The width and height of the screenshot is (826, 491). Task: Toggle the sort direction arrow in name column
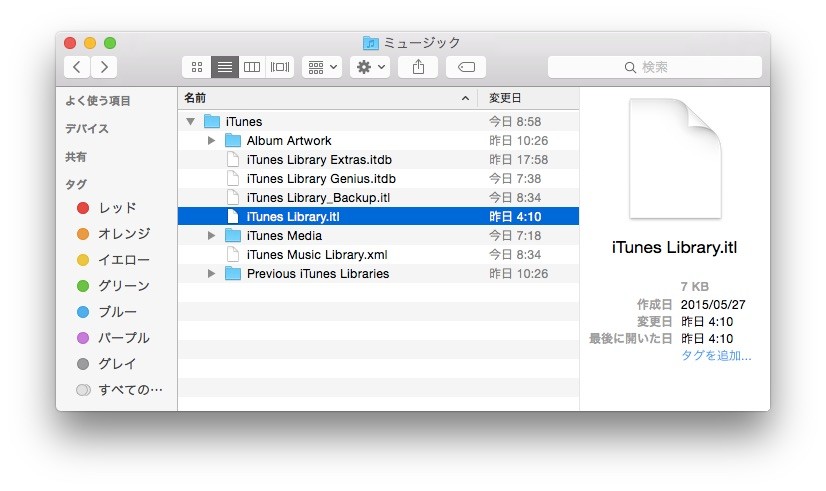tap(465, 99)
